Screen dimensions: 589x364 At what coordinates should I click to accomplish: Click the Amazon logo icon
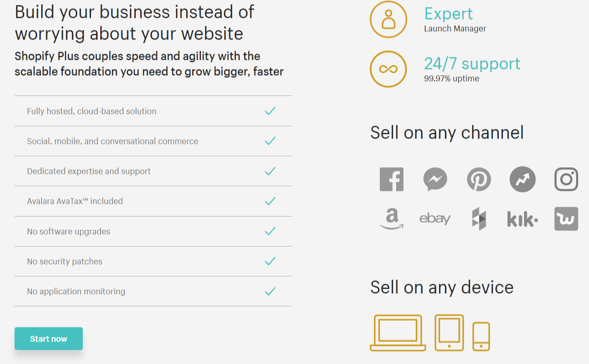[x=391, y=219]
